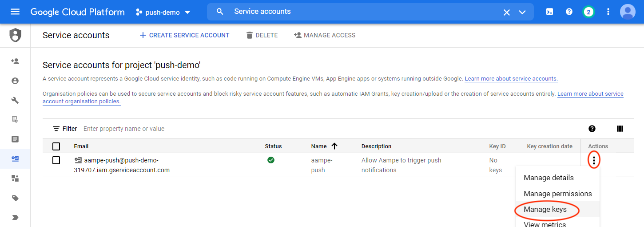644x227 pixels.
Task: Follow Learn more about service accounts link
Action: (511, 79)
